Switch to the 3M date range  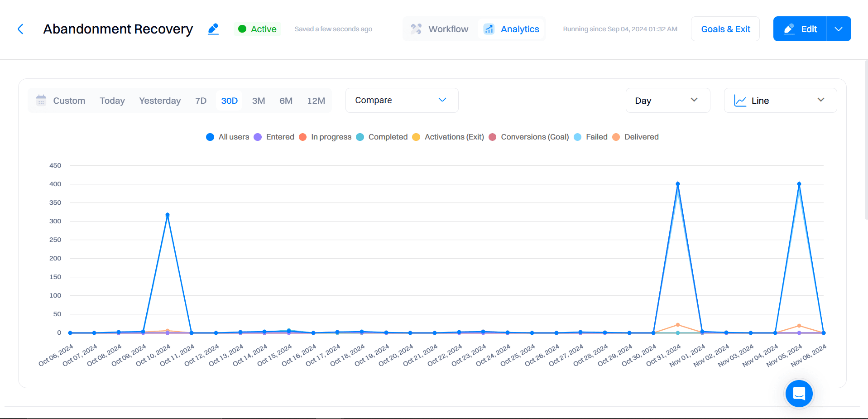[258, 101]
